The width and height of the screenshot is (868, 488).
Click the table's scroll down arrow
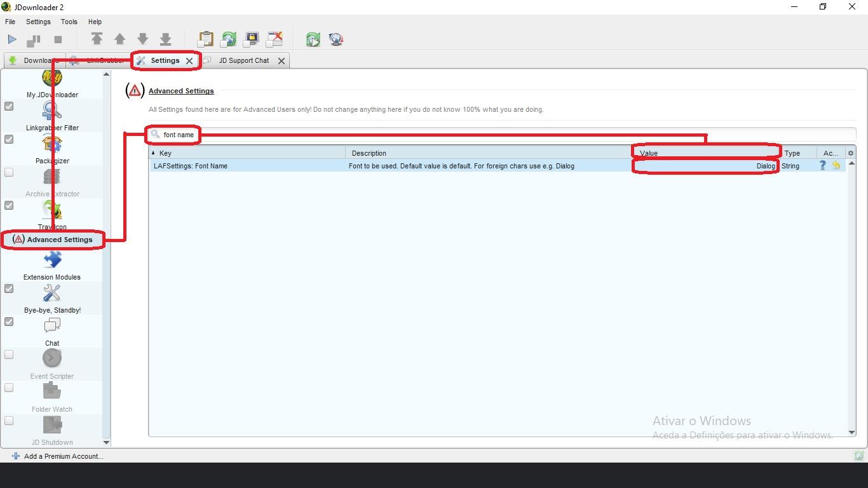pos(851,433)
